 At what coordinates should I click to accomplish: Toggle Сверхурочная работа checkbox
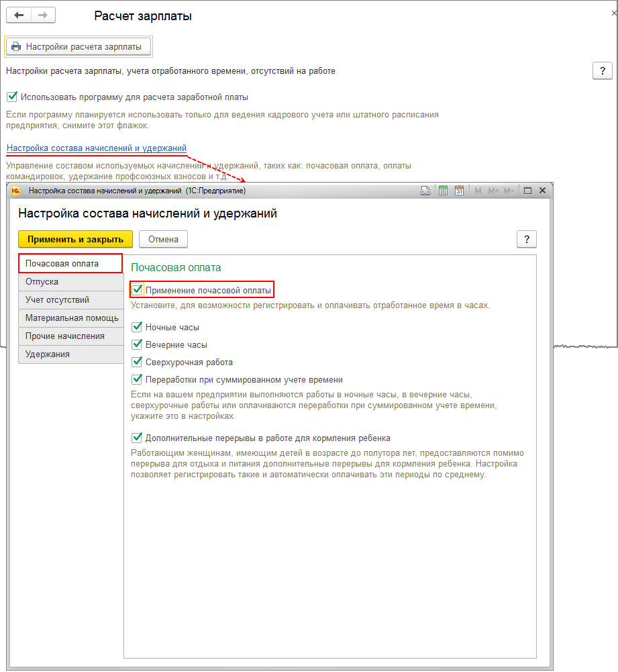(137, 362)
